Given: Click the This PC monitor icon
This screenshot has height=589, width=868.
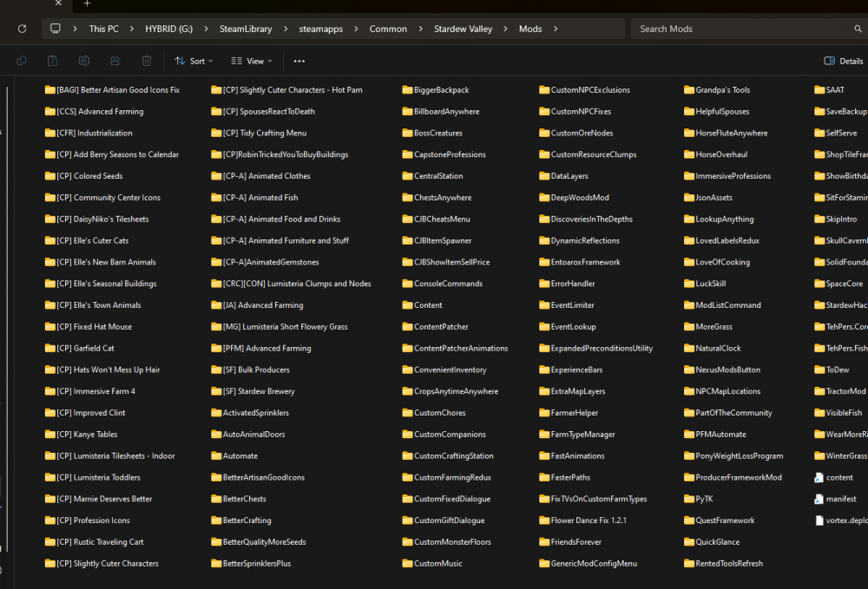Looking at the screenshot, I should pos(56,29).
